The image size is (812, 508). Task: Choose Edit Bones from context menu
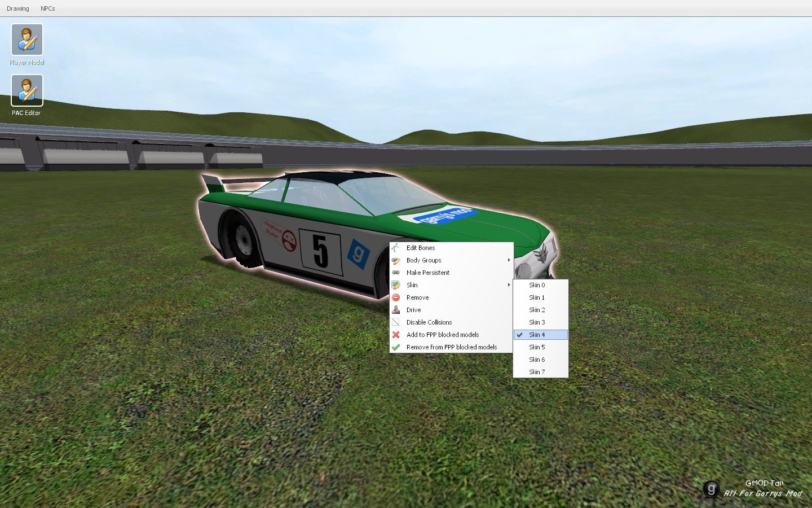pos(451,248)
